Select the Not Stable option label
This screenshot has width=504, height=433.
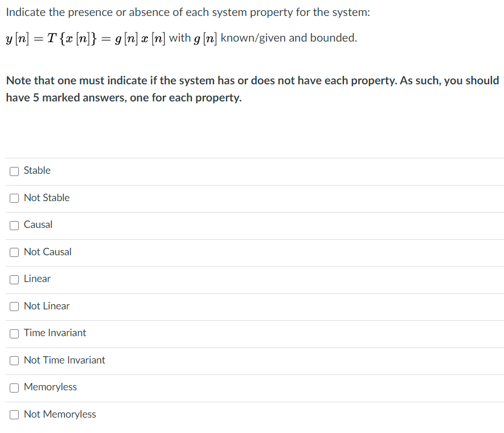46,198
